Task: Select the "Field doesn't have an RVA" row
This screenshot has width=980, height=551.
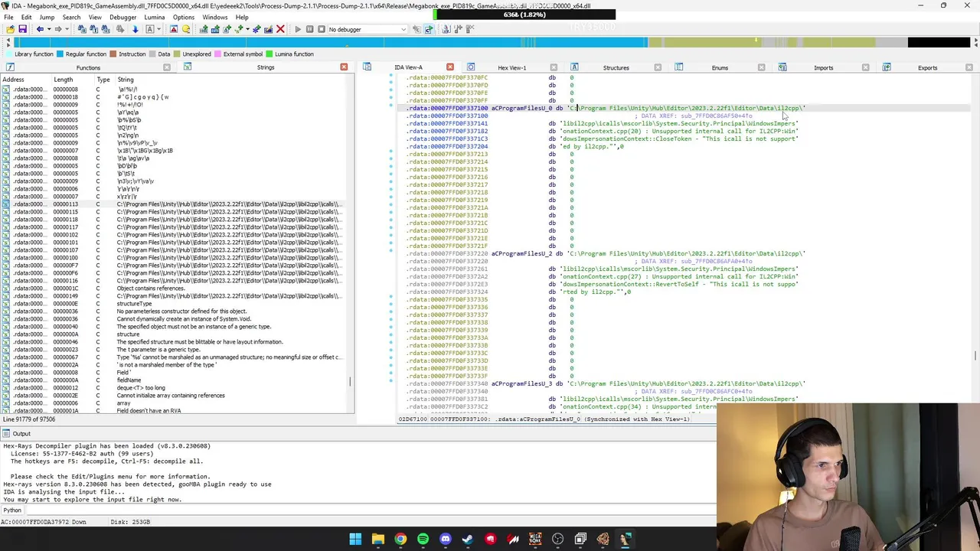Action: point(172,411)
